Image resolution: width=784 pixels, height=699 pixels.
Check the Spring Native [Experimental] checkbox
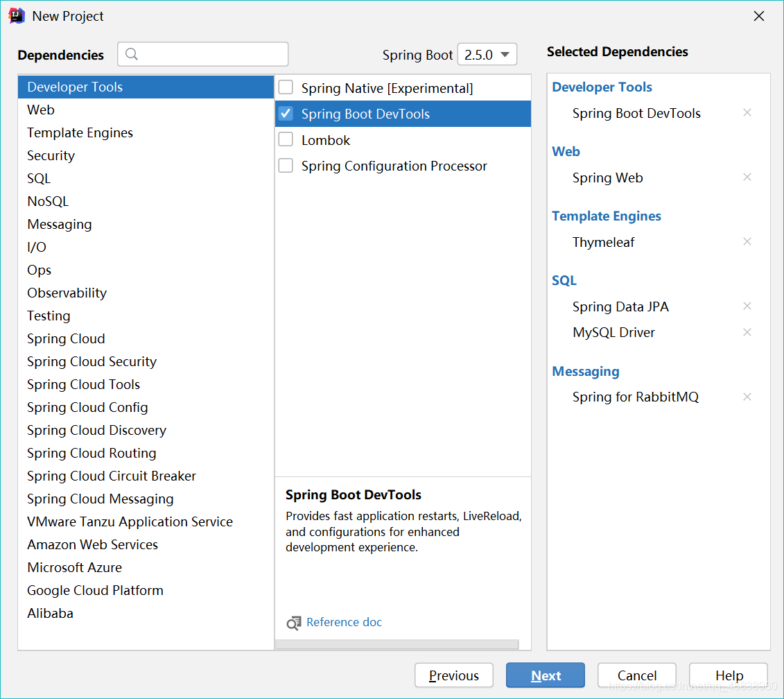coord(286,87)
